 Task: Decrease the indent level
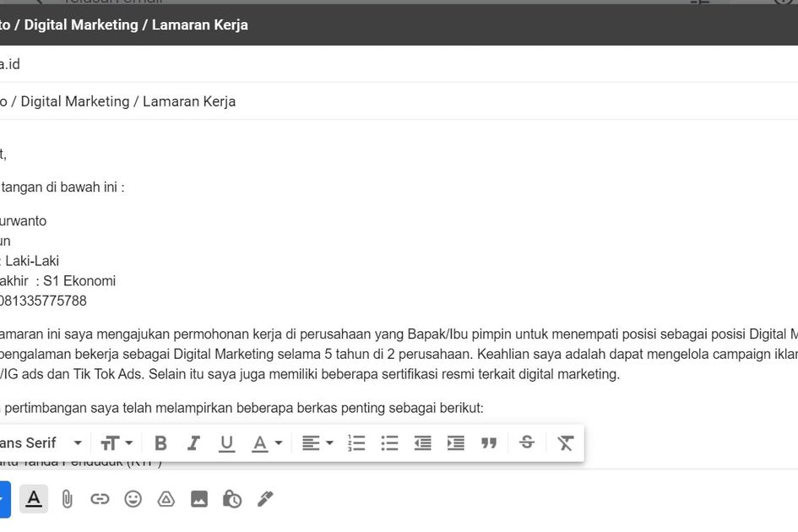coord(422,443)
